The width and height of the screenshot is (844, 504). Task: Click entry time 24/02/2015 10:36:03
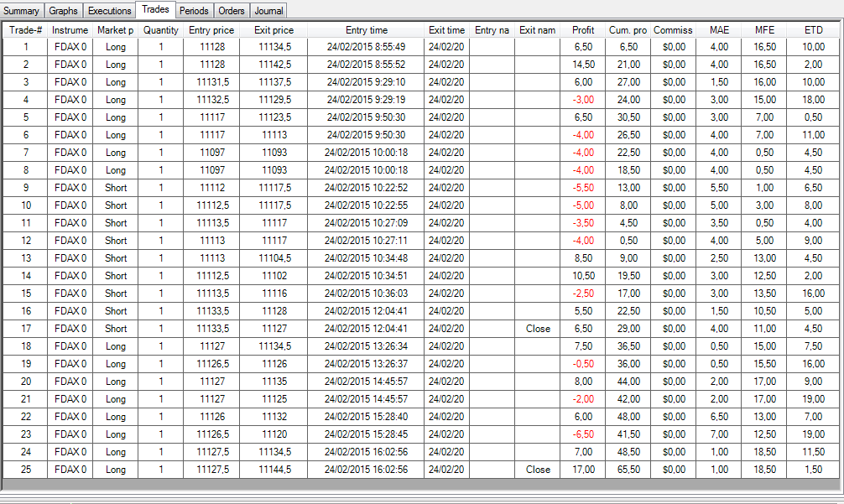[x=366, y=294]
